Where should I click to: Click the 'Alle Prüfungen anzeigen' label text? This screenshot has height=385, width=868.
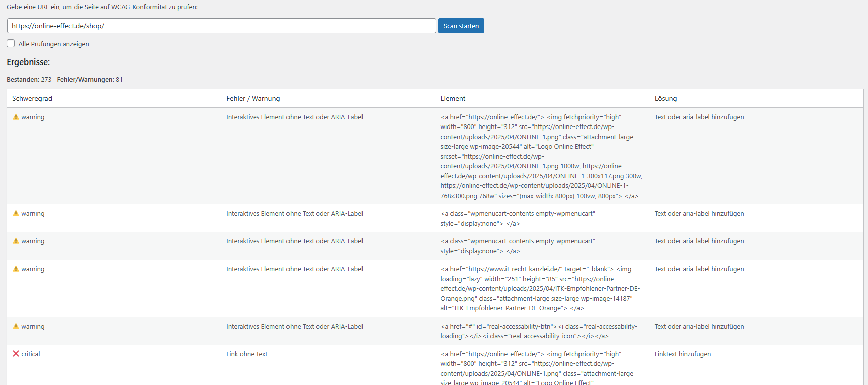tap(53, 44)
